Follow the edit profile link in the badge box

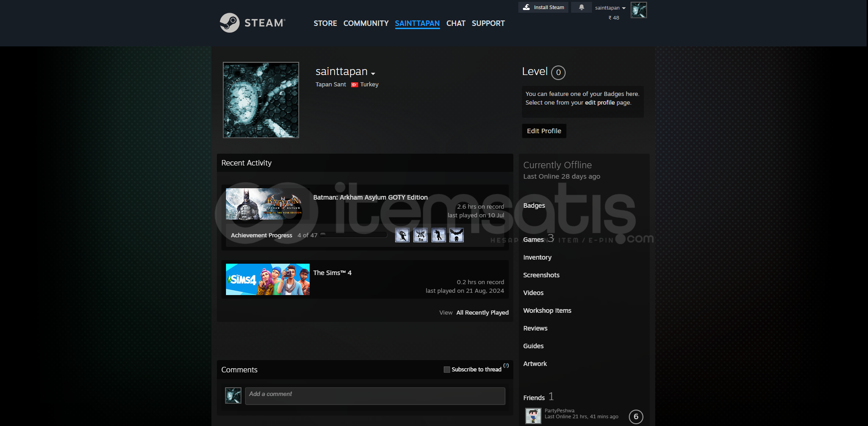600,103
